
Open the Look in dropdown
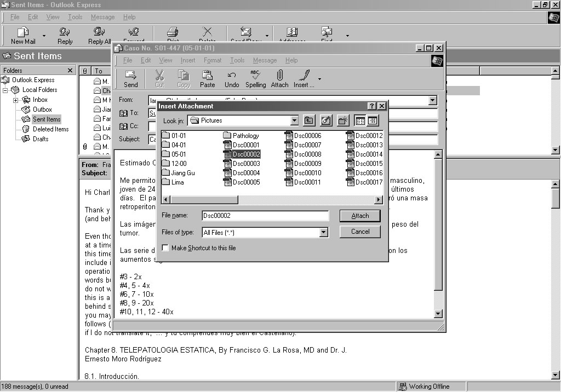click(294, 120)
